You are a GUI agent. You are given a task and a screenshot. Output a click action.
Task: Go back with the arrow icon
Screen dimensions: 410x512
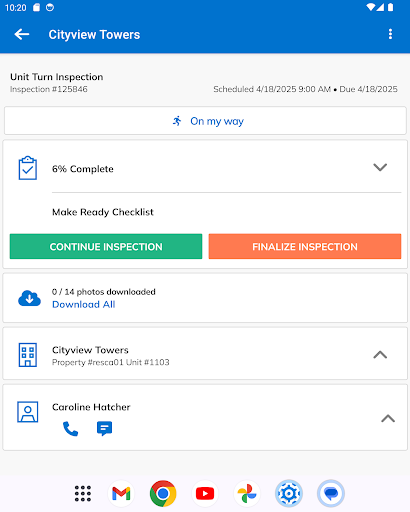pos(22,34)
